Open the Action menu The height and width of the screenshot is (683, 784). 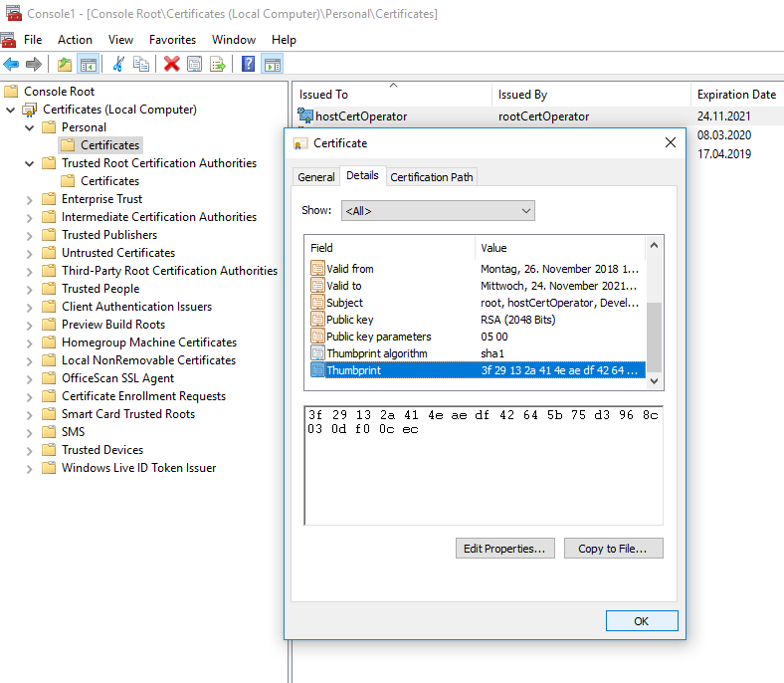pyautogui.click(x=75, y=40)
